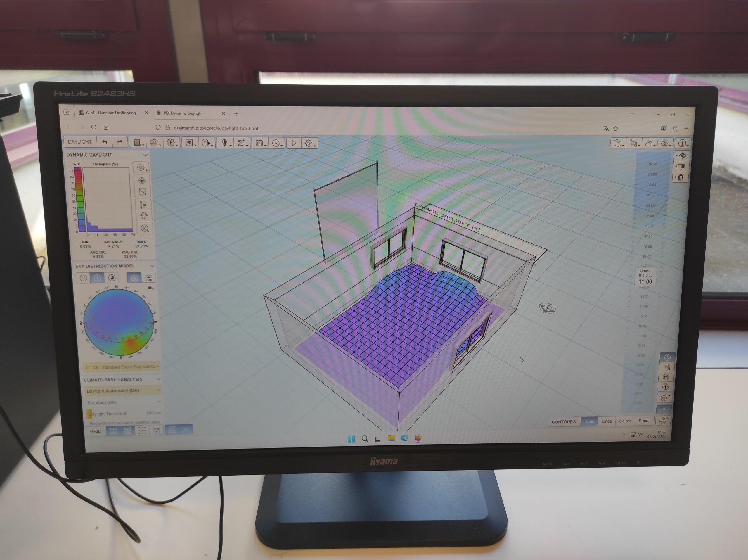Open the info icon at top right

682,144
